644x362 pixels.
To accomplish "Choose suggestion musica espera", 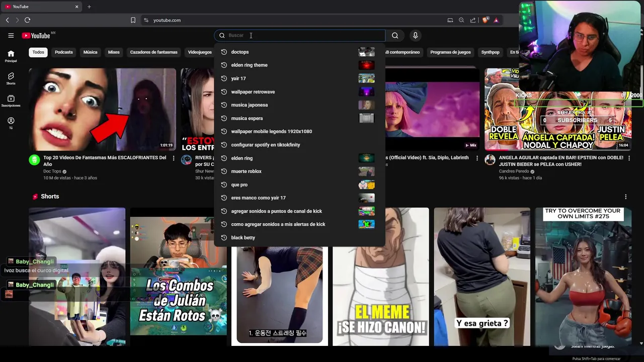I will pyautogui.click(x=299, y=118).
